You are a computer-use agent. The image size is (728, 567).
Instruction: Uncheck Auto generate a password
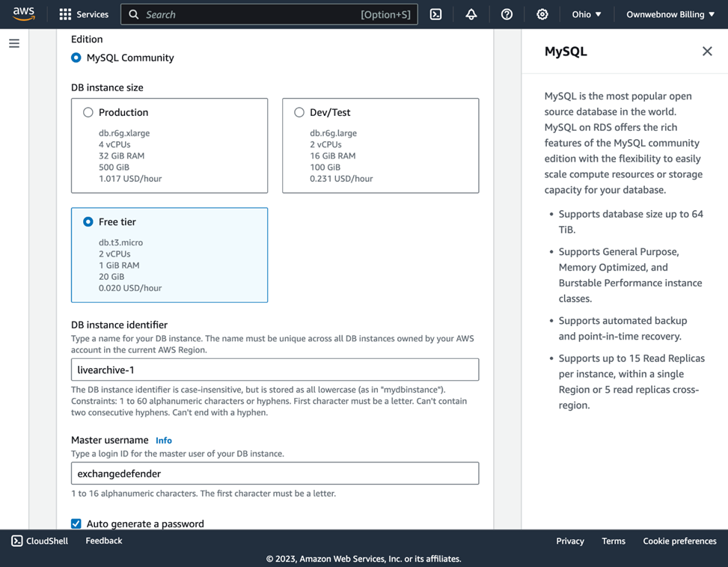click(76, 524)
